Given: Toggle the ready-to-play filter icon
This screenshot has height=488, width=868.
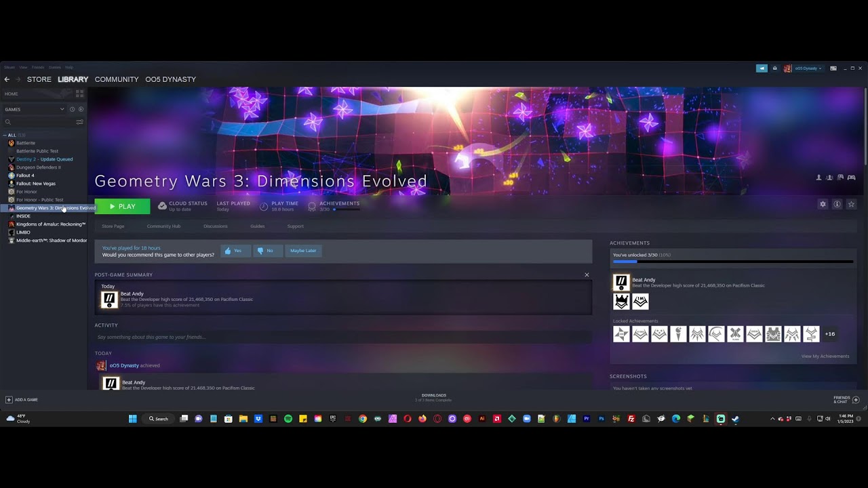Looking at the screenshot, I should pyautogui.click(x=81, y=109).
